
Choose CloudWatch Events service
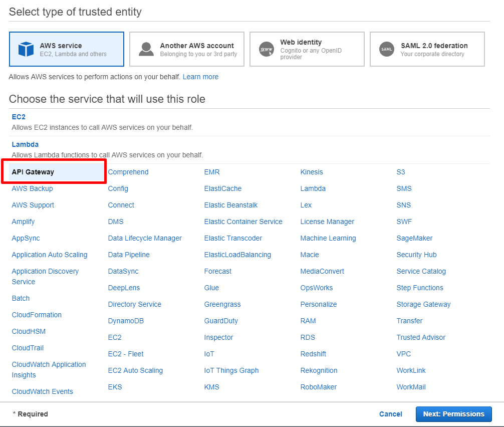click(43, 391)
